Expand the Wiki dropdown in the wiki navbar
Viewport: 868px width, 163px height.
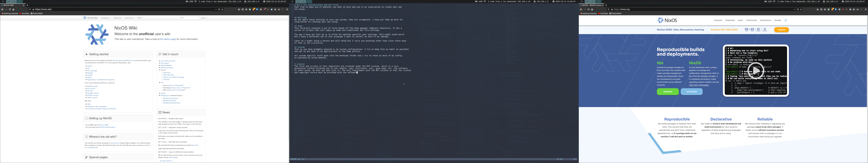[x=140, y=18]
